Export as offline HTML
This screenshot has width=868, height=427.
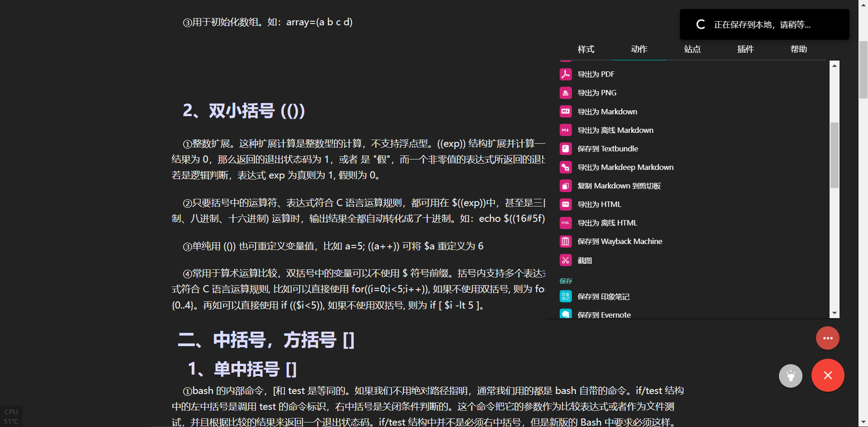(607, 223)
